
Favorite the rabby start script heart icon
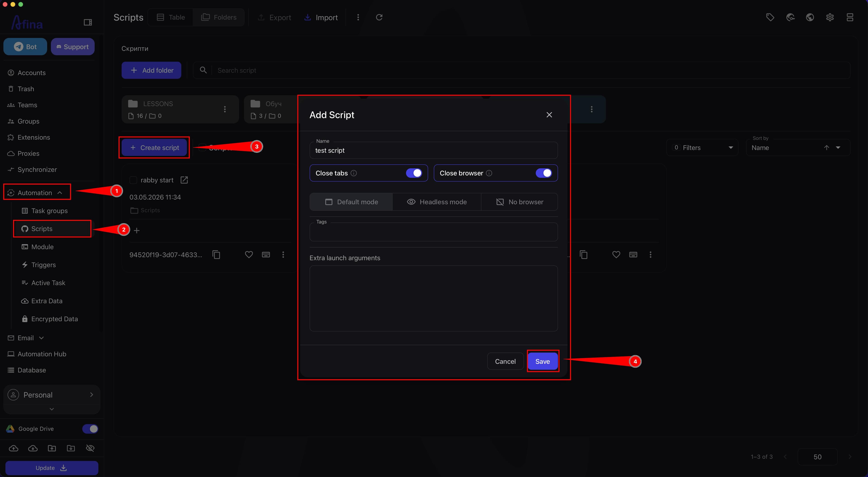249,255
